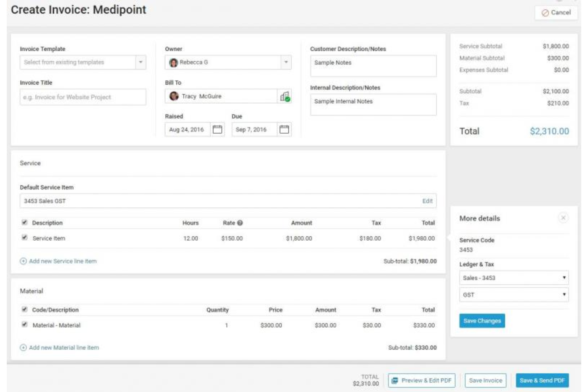
Task: Click Save & Send PDF button
Action: 542,380
